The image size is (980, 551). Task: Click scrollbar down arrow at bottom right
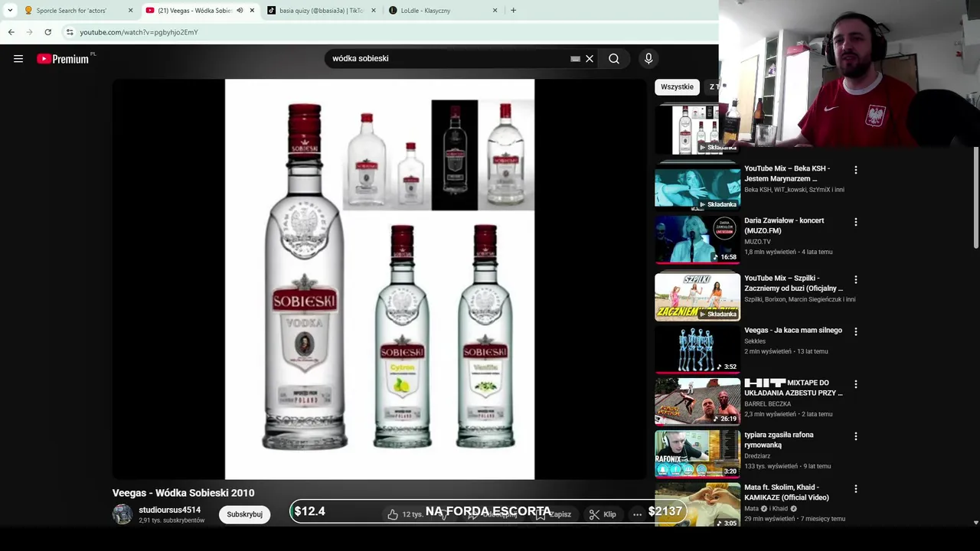click(975, 523)
